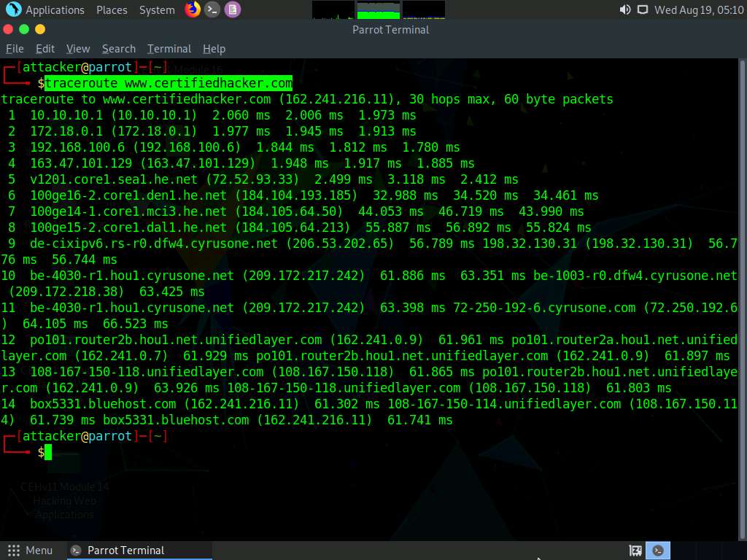The image size is (747, 560).
Task: Click the terminal vertical scrollbar
Action: click(742, 299)
